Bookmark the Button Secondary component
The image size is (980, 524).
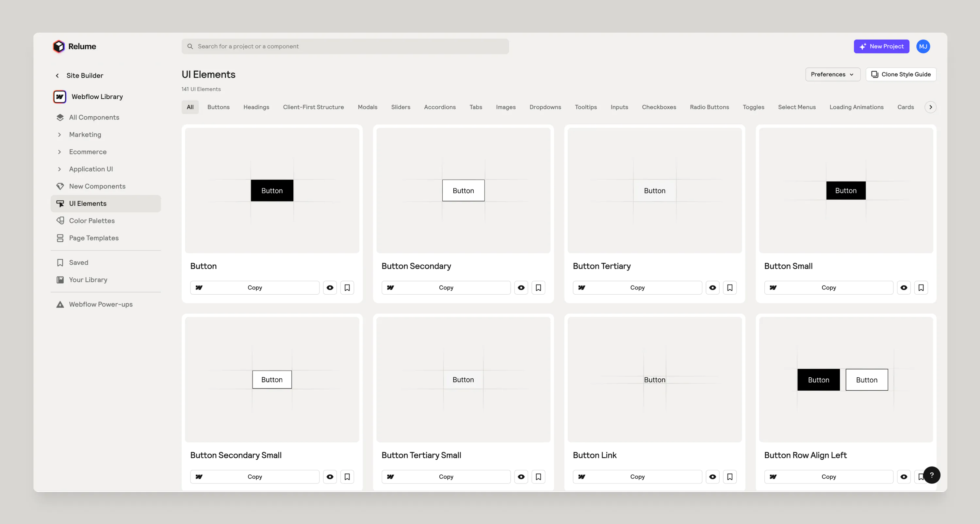538,288
